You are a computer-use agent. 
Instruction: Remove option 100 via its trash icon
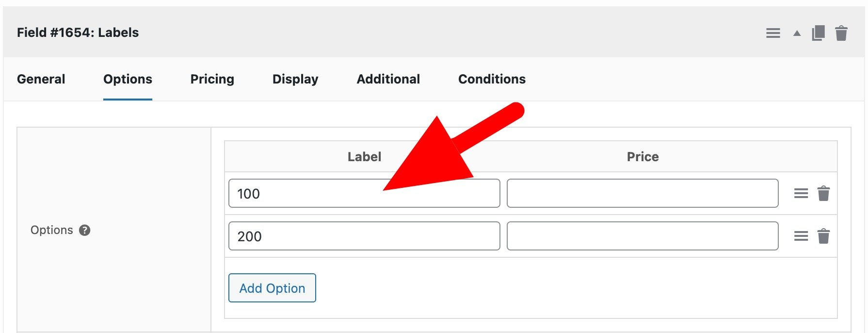click(823, 193)
